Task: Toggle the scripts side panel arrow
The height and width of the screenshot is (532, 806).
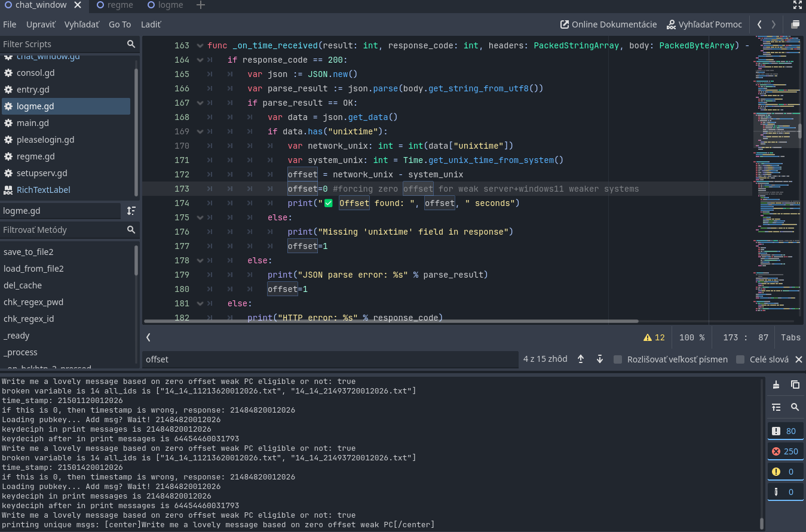Action: 148,337
